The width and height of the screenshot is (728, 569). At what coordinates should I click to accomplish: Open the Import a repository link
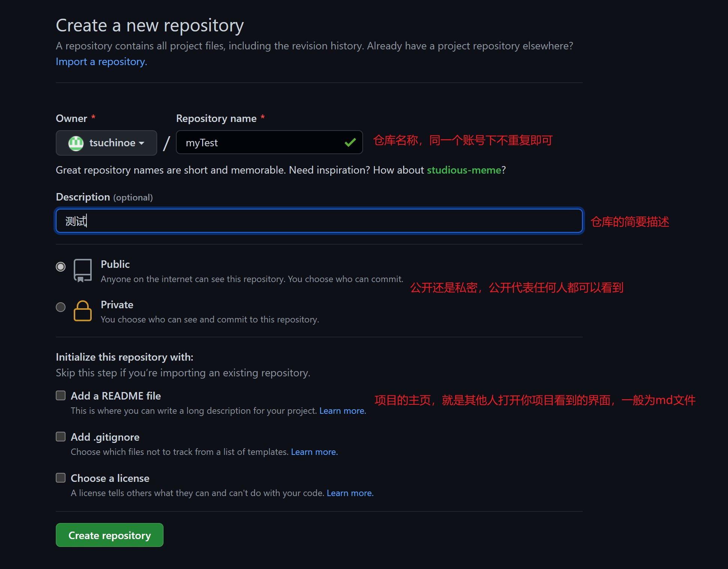coord(101,62)
